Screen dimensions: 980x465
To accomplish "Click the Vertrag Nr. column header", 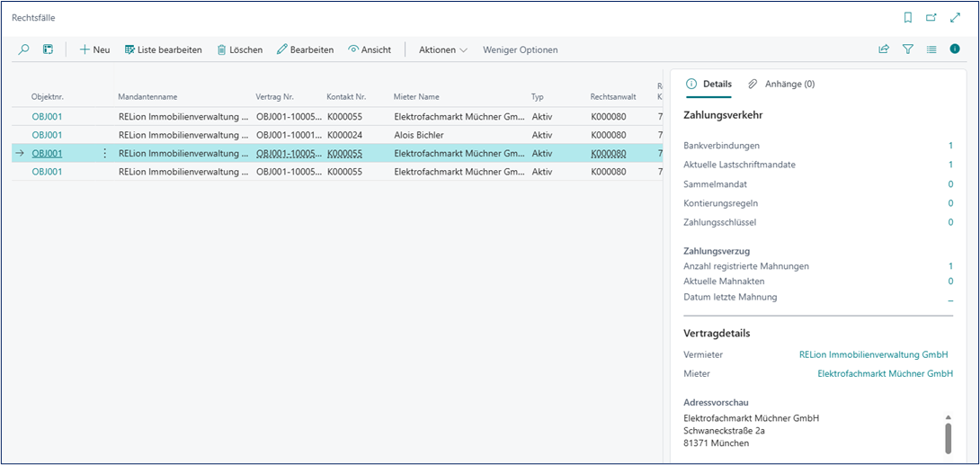I will click(275, 97).
